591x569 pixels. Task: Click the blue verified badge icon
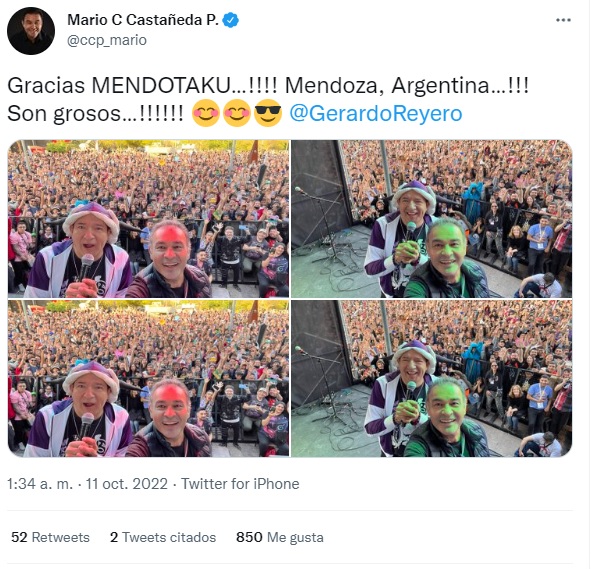[231, 20]
